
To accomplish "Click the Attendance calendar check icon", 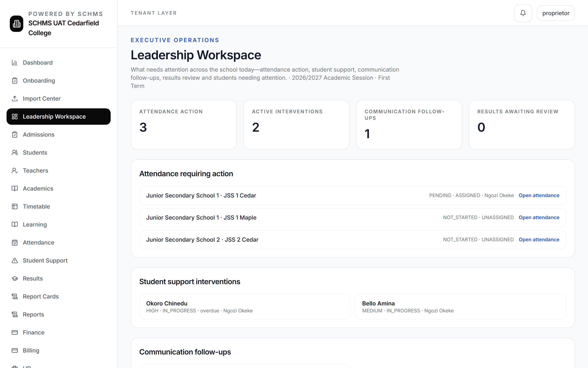I will pos(14,243).
